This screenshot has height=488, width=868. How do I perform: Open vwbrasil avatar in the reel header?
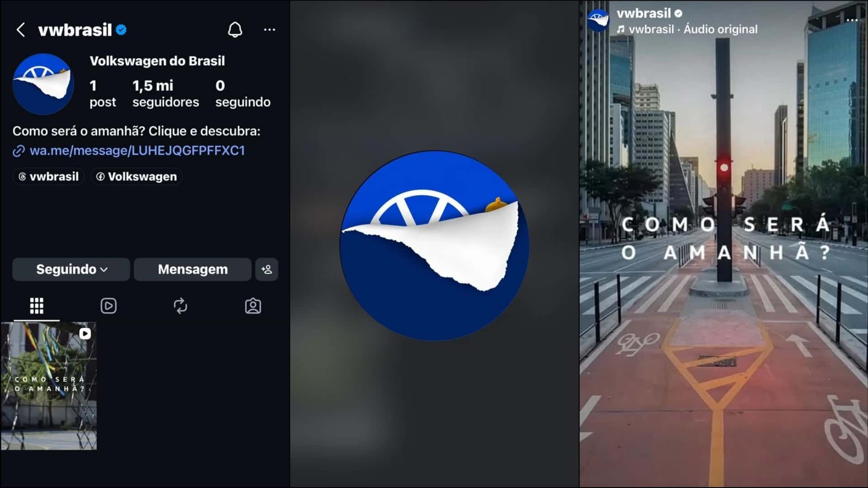pos(598,20)
